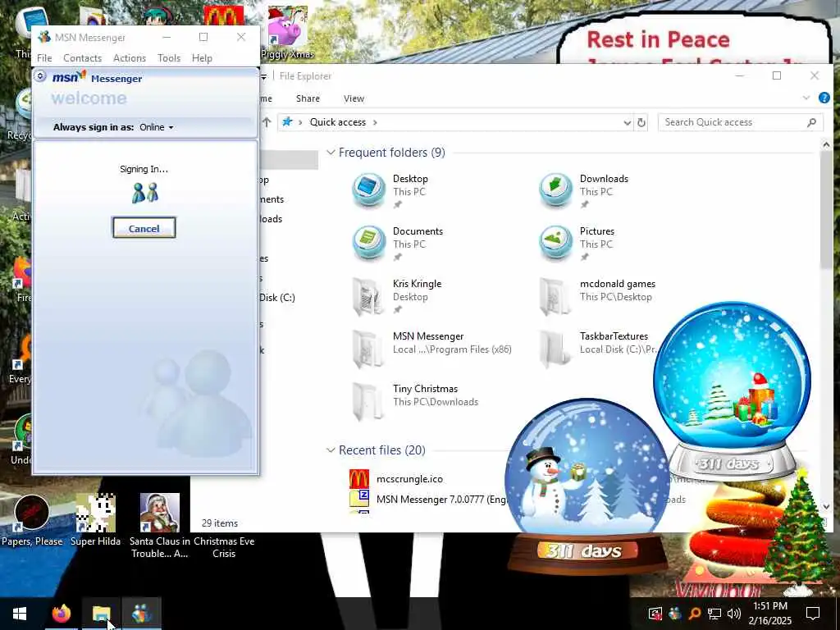Open the Santa Claus in Trouble desktop shortcut
The image size is (840, 630).
(x=160, y=525)
